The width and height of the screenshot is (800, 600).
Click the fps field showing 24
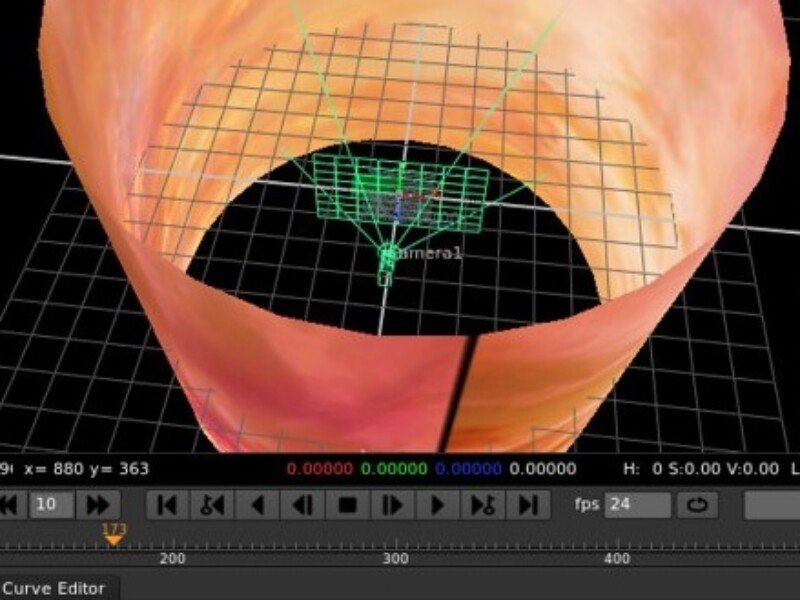tap(637, 505)
